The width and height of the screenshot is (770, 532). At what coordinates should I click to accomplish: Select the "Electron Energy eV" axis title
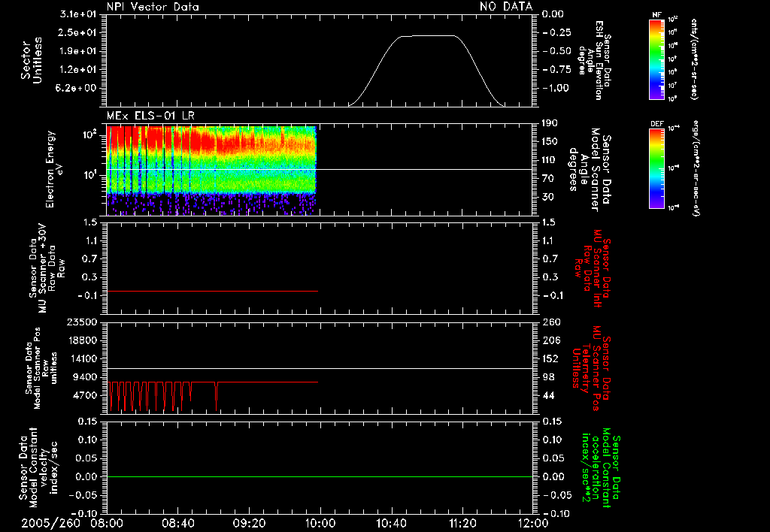(x=54, y=169)
